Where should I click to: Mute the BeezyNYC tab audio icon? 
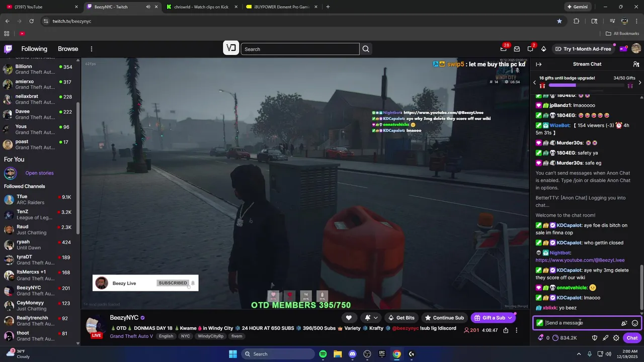click(148, 7)
